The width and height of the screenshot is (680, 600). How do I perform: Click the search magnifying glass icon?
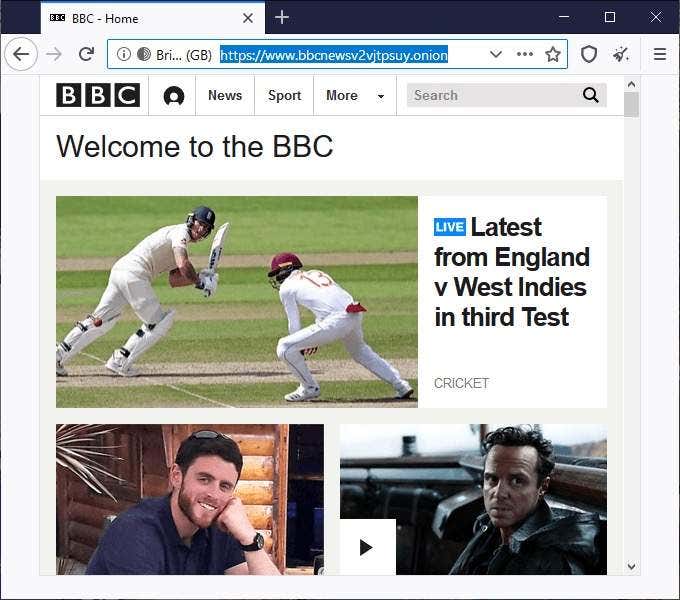point(591,95)
